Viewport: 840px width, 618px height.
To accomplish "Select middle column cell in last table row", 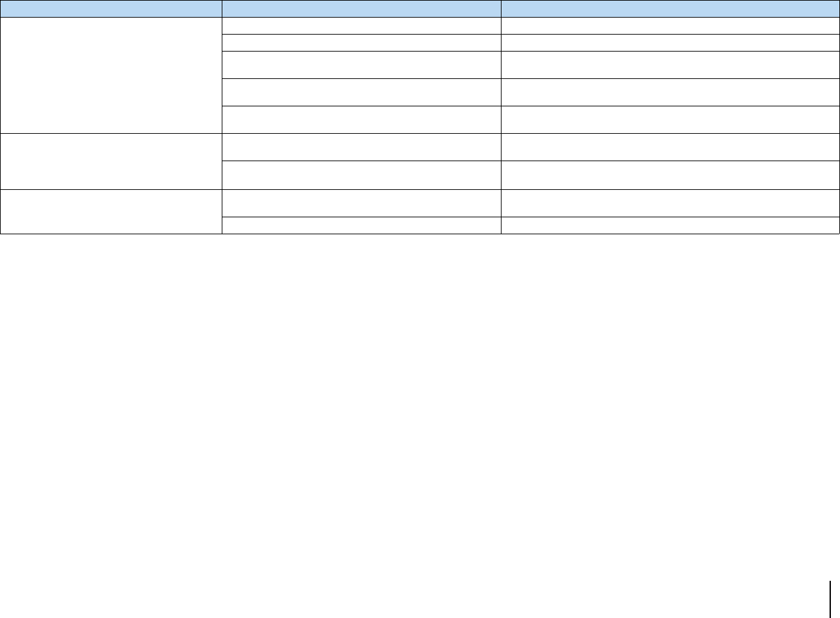I will coord(361,225).
